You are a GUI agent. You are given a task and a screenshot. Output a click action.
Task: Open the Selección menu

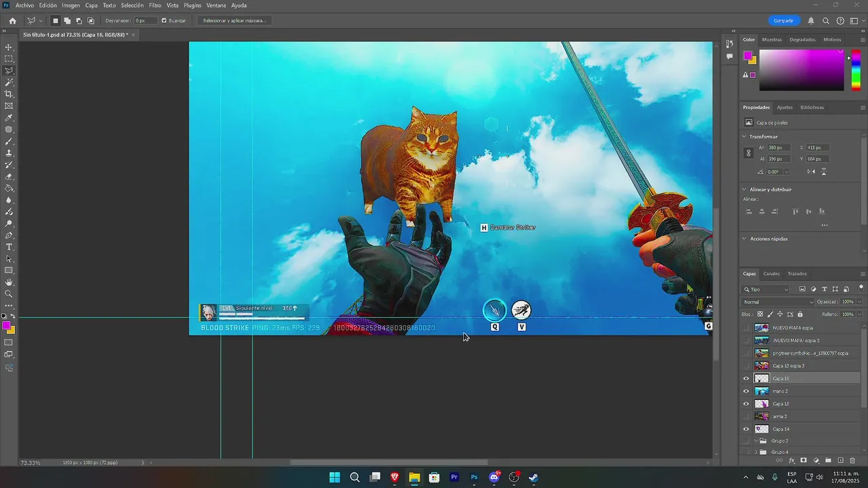pyautogui.click(x=132, y=5)
